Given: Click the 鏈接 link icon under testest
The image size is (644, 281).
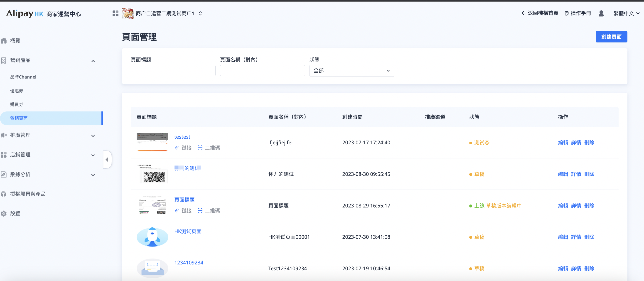Looking at the screenshot, I should pos(177,148).
